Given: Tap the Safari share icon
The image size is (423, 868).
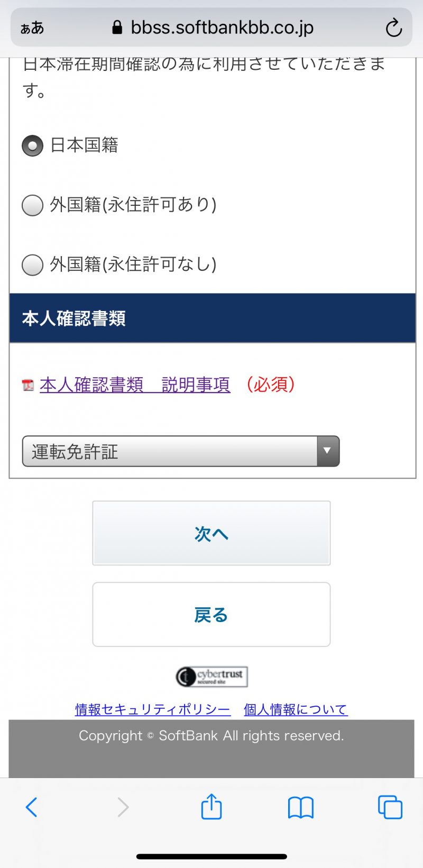Looking at the screenshot, I should click(212, 807).
